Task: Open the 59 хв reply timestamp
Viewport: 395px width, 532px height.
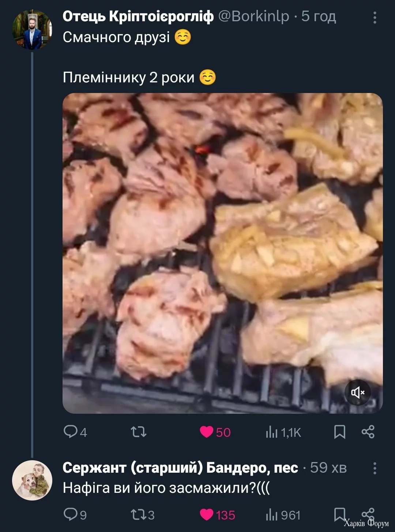Action: (x=328, y=468)
